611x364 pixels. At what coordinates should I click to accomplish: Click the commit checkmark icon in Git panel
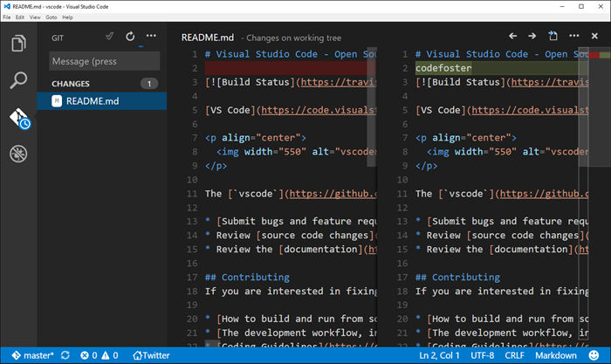(x=109, y=37)
